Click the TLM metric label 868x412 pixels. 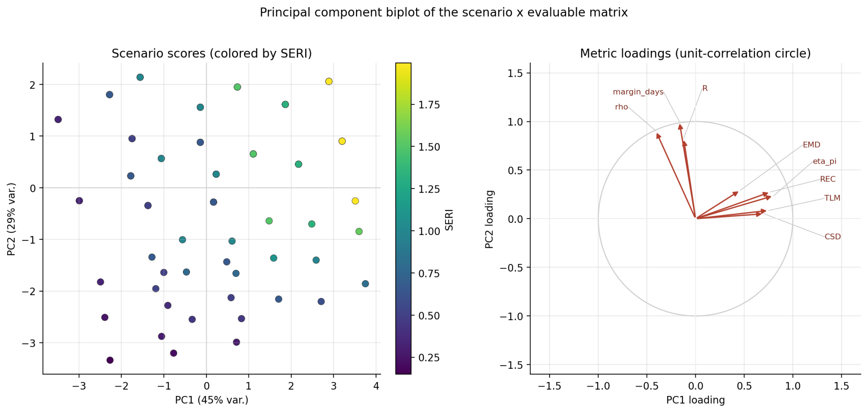click(x=832, y=198)
